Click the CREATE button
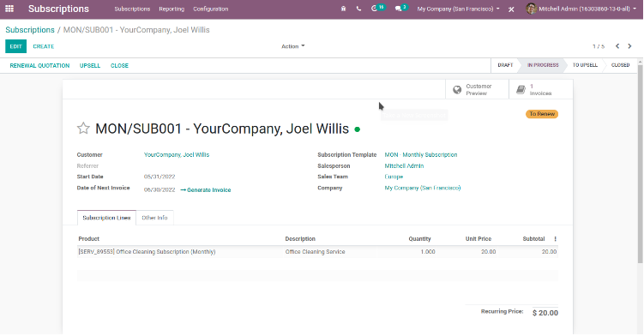The width and height of the screenshot is (644, 336). tap(44, 46)
